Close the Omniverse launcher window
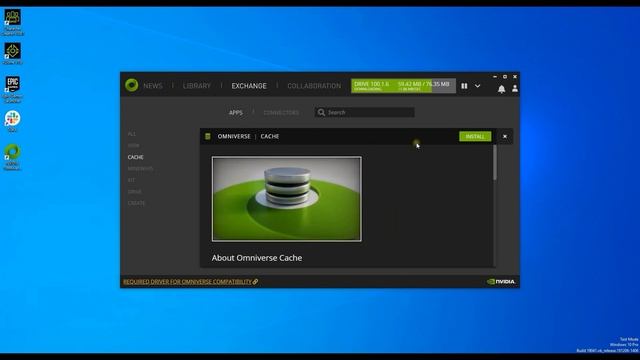The height and width of the screenshot is (360, 640). 515,77
